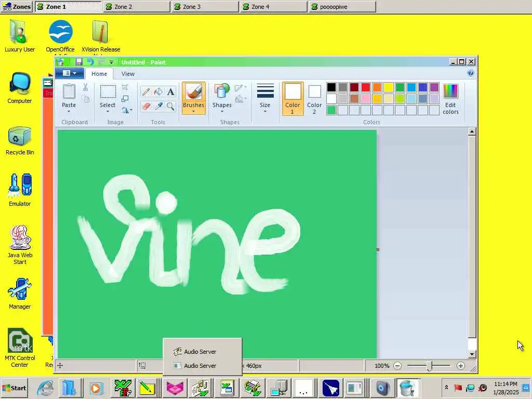Click the media player icon in taskbar
532x399 pixels.
coord(96,388)
